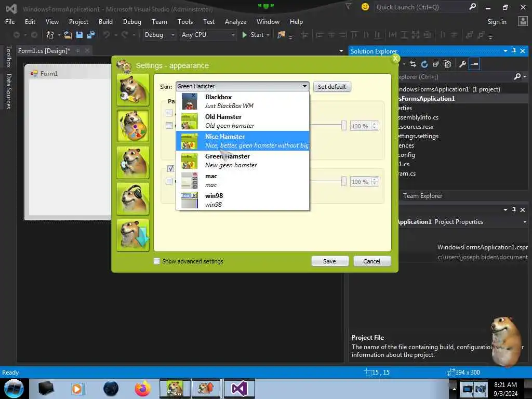
Task: Select the Nice Hamster skin option
Action: pos(243,141)
